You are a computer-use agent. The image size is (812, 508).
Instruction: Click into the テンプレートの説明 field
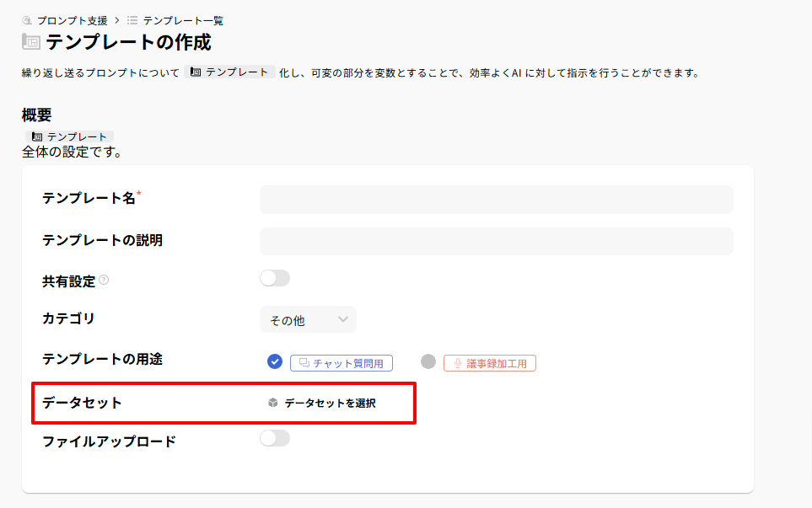pyautogui.click(x=496, y=241)
